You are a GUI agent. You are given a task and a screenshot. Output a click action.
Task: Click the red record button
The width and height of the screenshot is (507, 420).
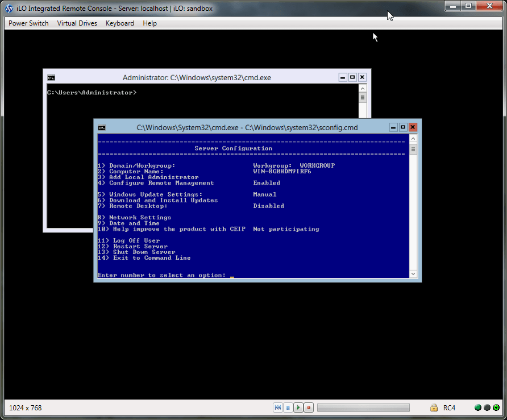click(309, 407)
